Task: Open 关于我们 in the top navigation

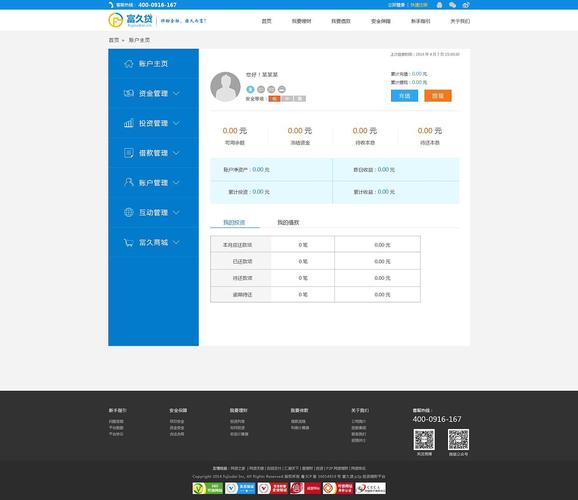Action: point(460,21)
